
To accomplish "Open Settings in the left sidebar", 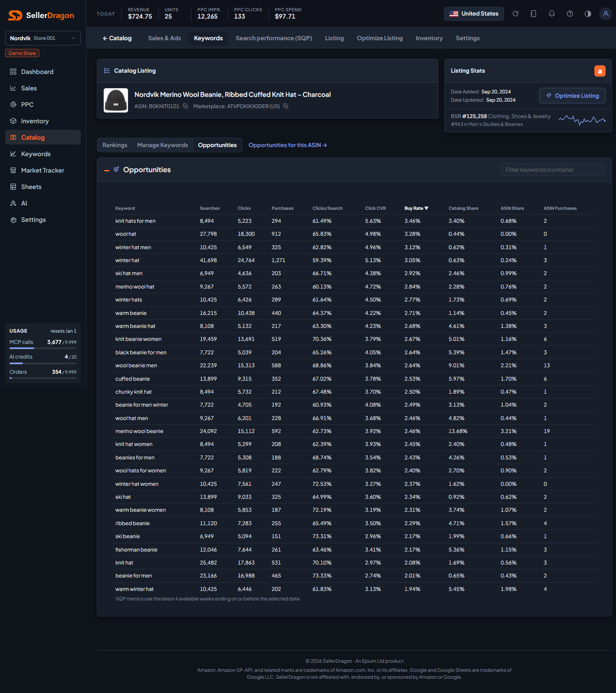I will [x=43, y=220].
